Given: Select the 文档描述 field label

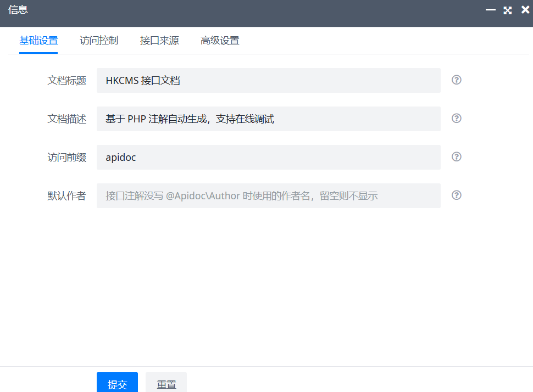Looking at the screenshot, I should 66,119.
